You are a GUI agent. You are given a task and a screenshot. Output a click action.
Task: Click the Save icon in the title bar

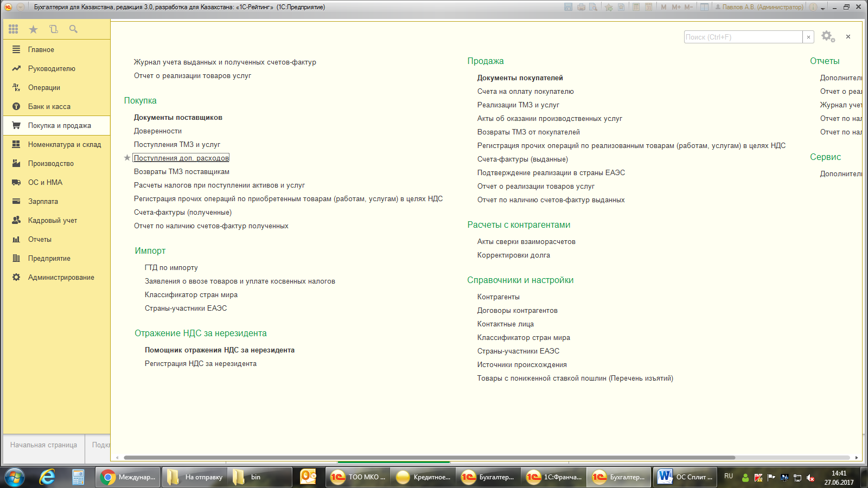point(568,7)
